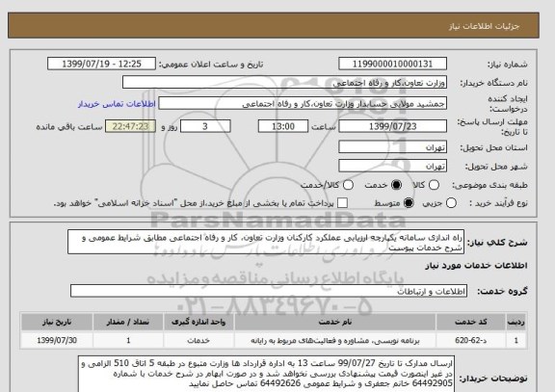Click service group field اطلاعات و ارتباطات

[269, 291]
